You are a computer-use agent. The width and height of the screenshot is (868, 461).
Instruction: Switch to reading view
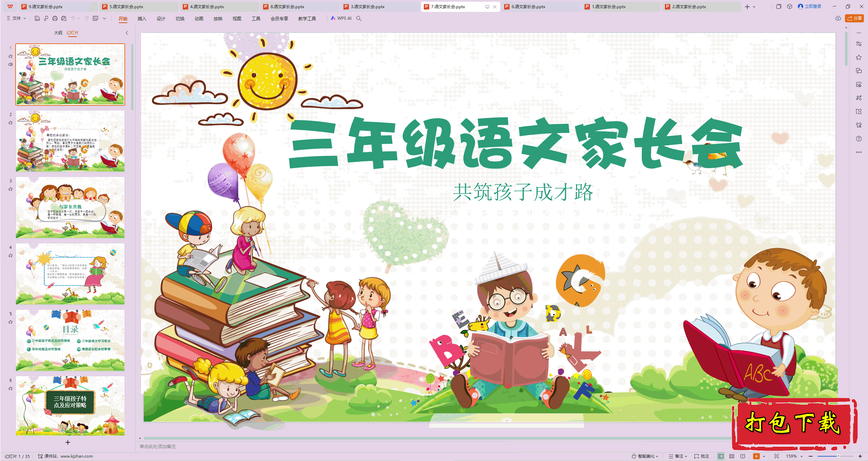743,456
